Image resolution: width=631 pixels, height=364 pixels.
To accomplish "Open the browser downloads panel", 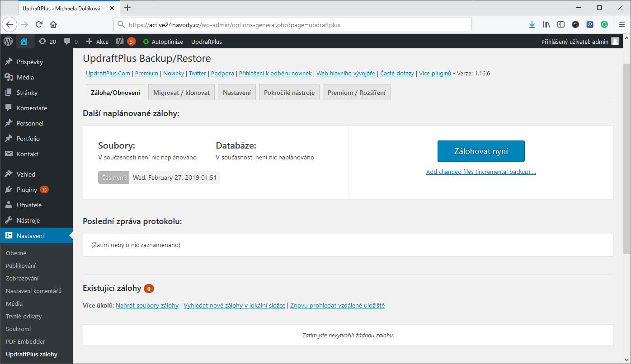I will click(532, 25).
